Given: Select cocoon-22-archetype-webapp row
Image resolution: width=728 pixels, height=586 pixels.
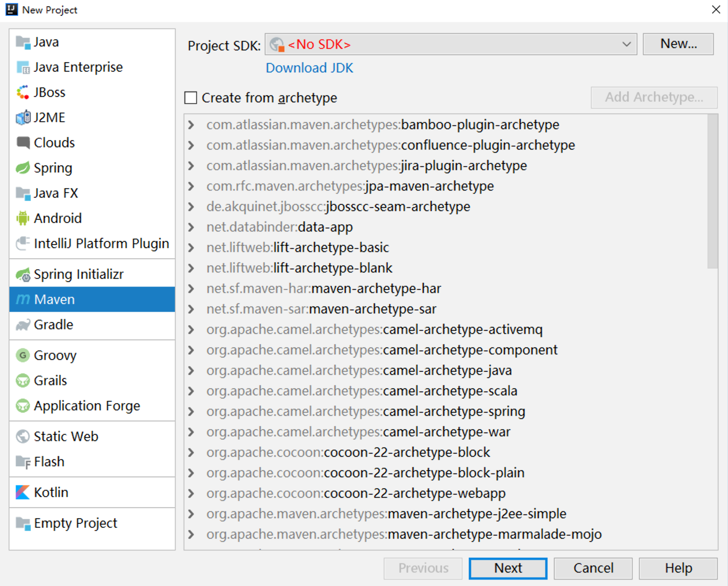Looking at the screenshot, I should [x=446, y=493].
